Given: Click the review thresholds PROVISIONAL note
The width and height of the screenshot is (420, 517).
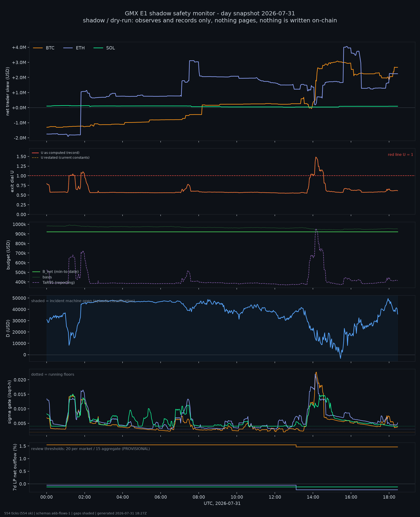Looking at the screenshot, I should (x=90, y=449).
